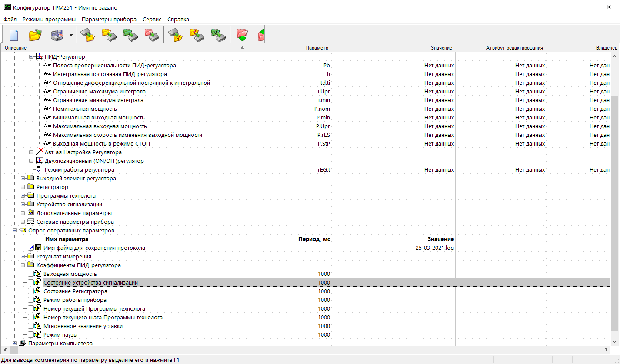The image size is (620, 364).
Task: Click the Авт-ая Настройка Регулятора wand icon
Action: coord(39,152)
